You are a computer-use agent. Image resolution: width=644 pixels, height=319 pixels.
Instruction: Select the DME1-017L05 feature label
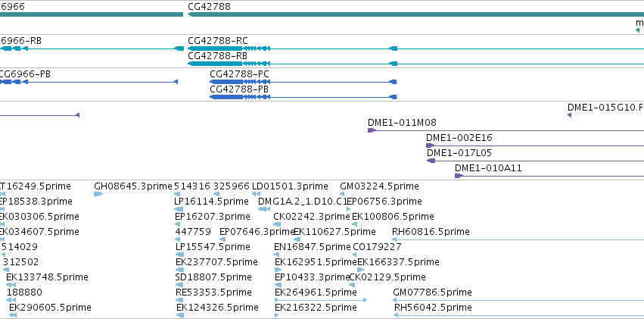(x=459, y=153)
